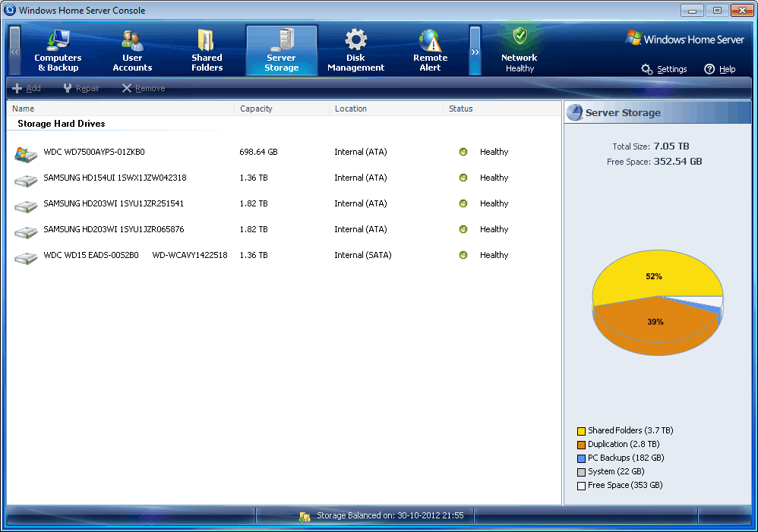Open the Remote Alert tab
The width and height of the screenshot is (758, 532).
pyautogui.click(x=430, y=50)
